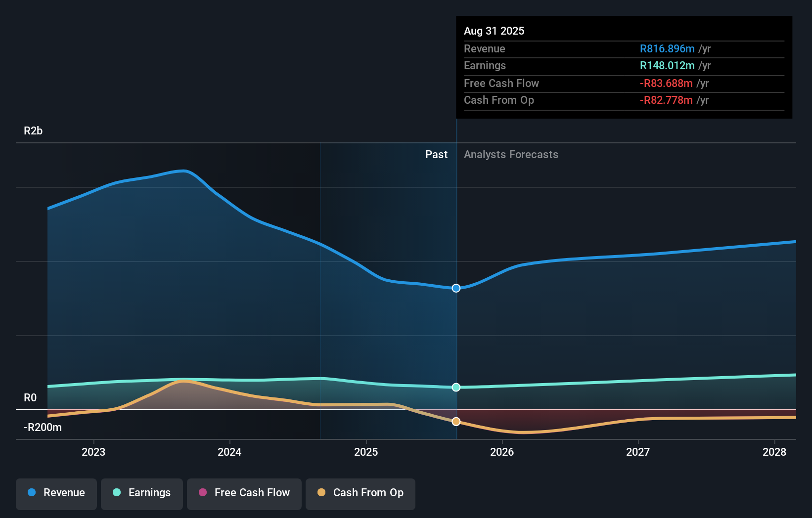Click the blue Revenue legend dot
Viewport: 812px width, 518px height.
(x=32, y=492)
